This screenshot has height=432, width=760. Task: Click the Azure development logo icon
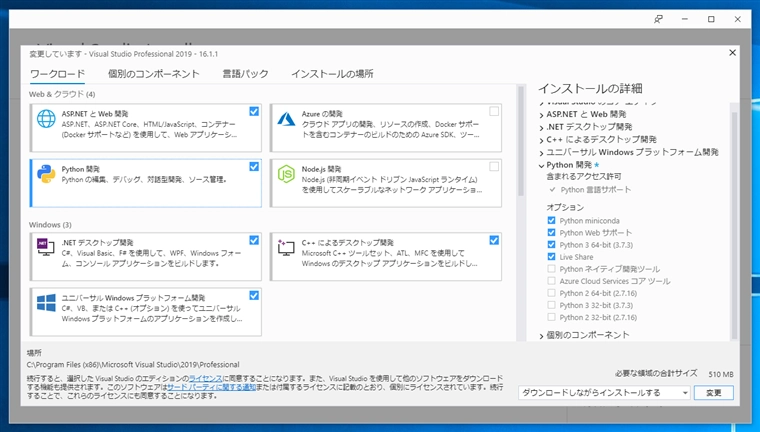click(x=286, y=119)
